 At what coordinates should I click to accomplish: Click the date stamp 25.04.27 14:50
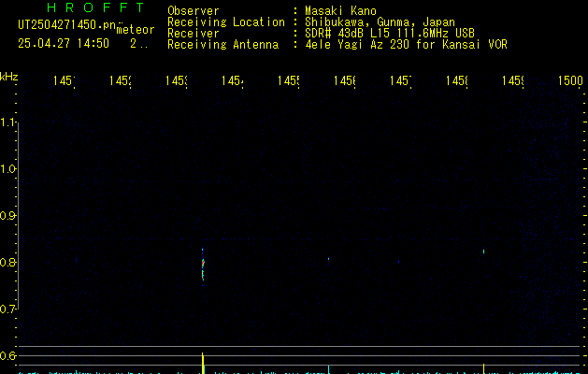(64, 43)
